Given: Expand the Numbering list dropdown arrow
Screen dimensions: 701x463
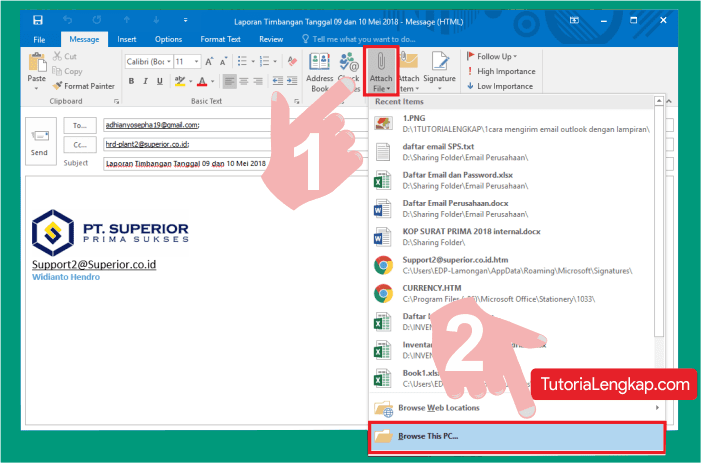Looking at the screenshot, I should 275,61.
